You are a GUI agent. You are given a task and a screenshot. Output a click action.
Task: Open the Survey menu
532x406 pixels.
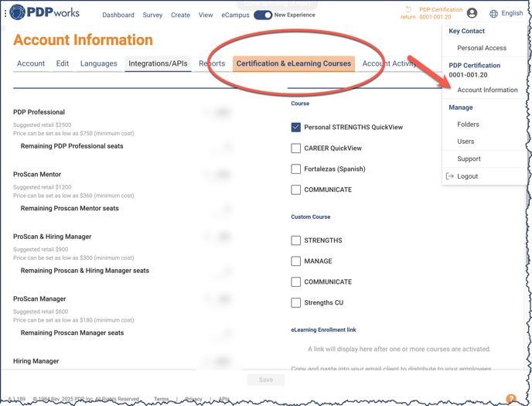[152, 15]
